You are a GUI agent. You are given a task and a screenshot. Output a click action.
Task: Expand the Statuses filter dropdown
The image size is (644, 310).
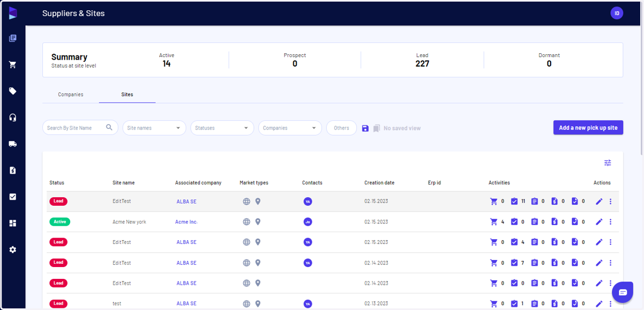(x=222, y=128)
